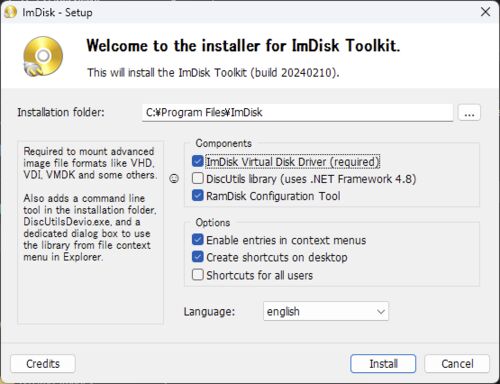Screen dimensions: 500x384
Task: Click the installation folder path field
Action: pyautogui.click(x=297, y=113)
